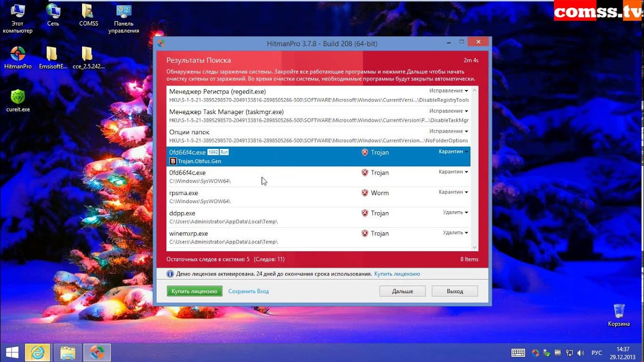Click Run badge on selected 0fd66f4c.exe
644x362 pixels.
point(224,152)
